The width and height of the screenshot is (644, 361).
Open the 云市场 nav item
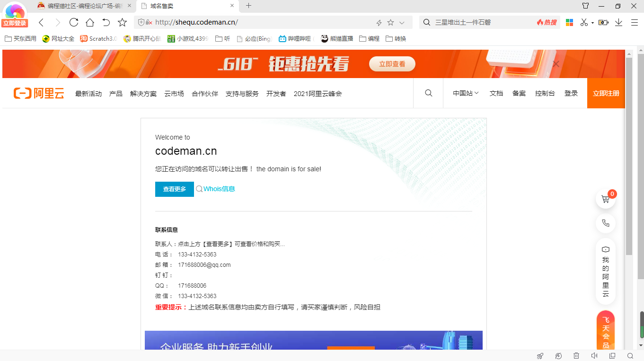coord(174,94)
